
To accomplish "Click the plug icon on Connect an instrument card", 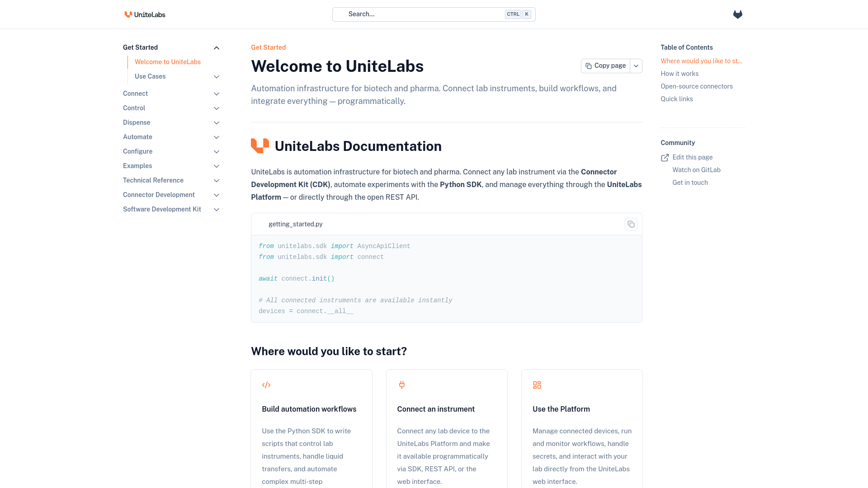I will click(x=401, y=385).
